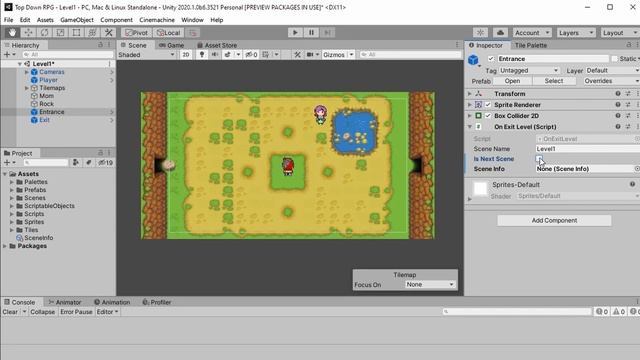Toggle scene audio icon

point(214,55)
